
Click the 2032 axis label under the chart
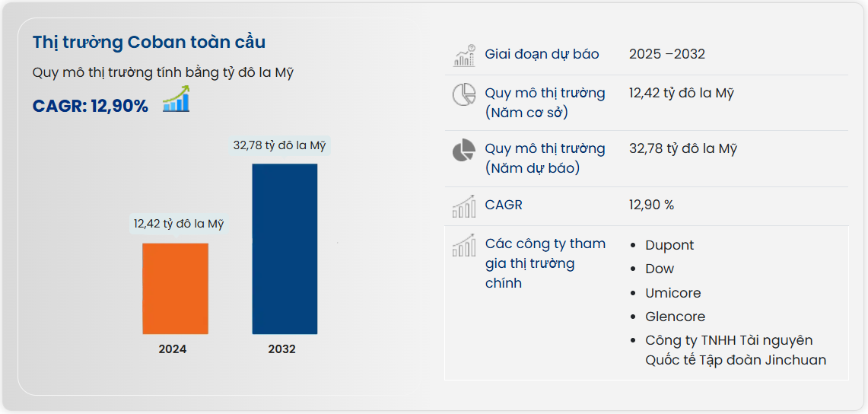click(x=282, y=349)
